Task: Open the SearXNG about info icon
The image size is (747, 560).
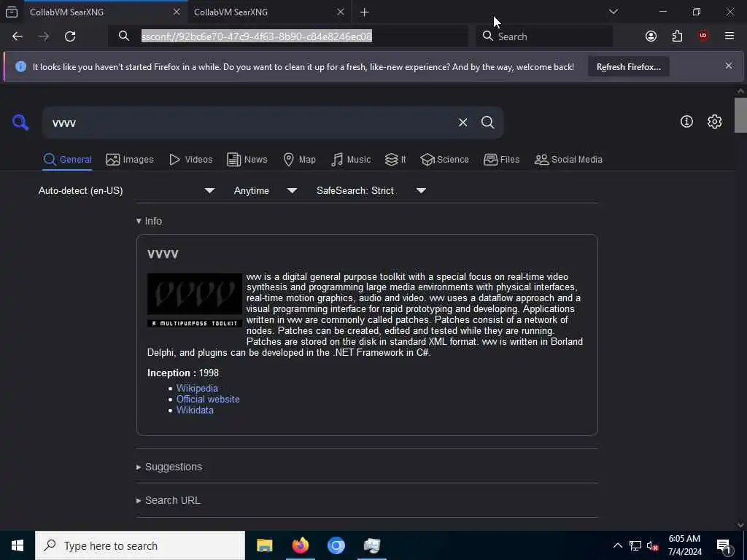Action: [686, 122]
